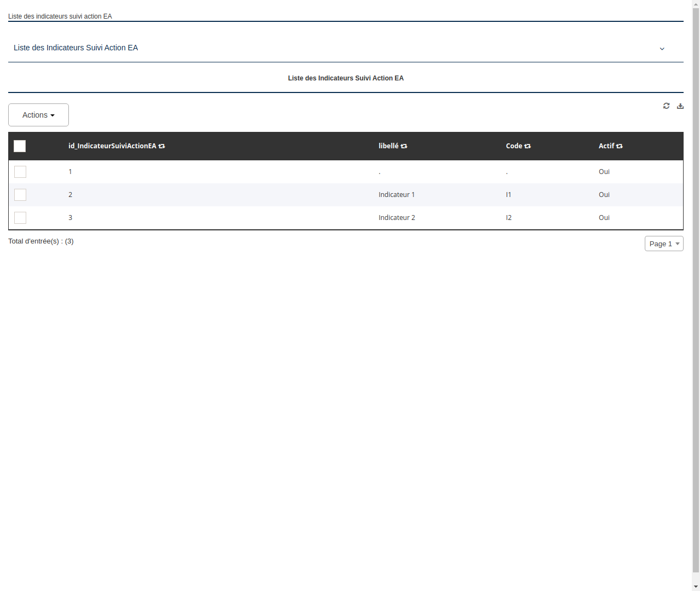Screen dimensions: 700x591
Task: Click the refresh table icon
Action: click(x=666, y=106)
